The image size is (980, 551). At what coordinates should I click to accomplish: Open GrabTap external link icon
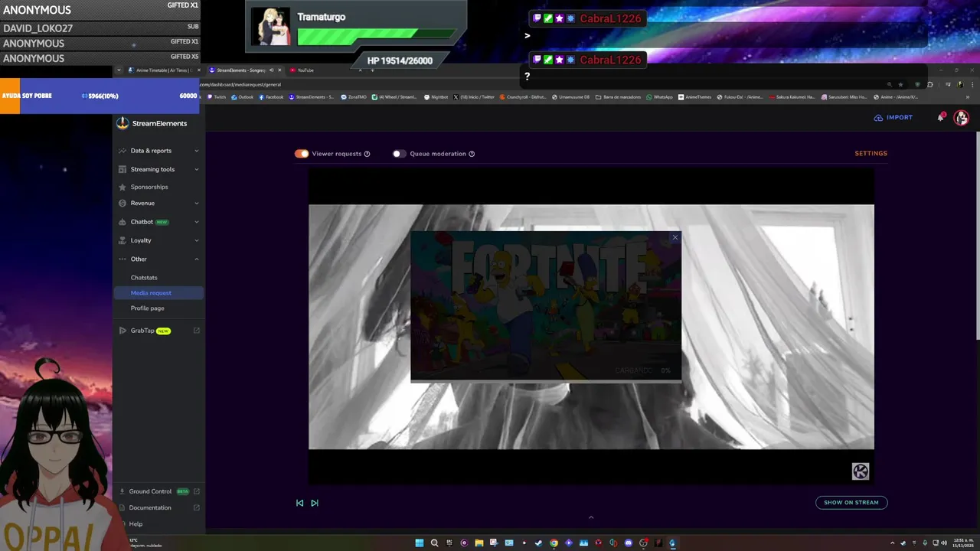197,331
